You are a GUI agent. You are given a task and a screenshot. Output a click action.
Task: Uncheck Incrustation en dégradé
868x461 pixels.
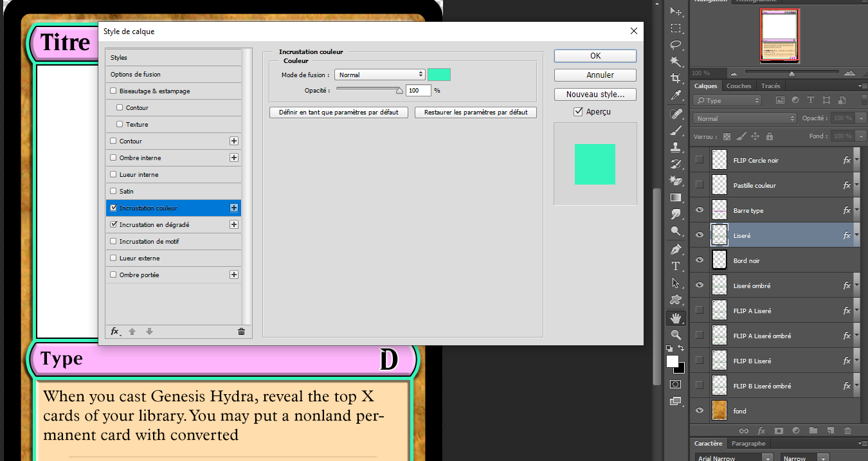(114, 225)
